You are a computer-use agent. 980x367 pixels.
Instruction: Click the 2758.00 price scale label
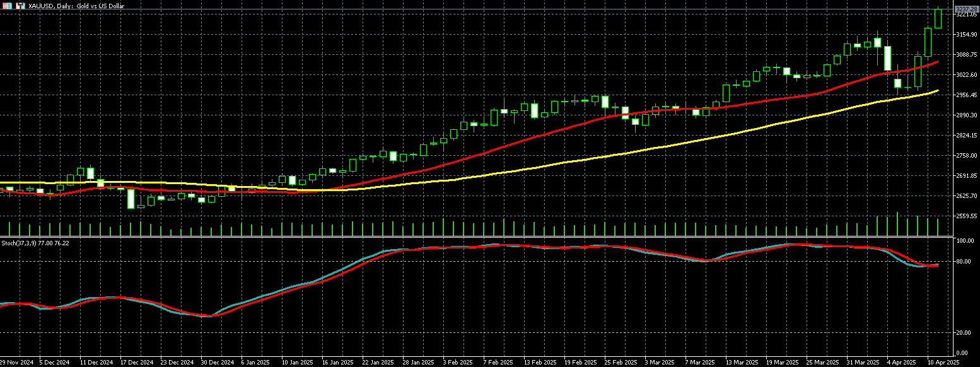[x=965, y=156]
